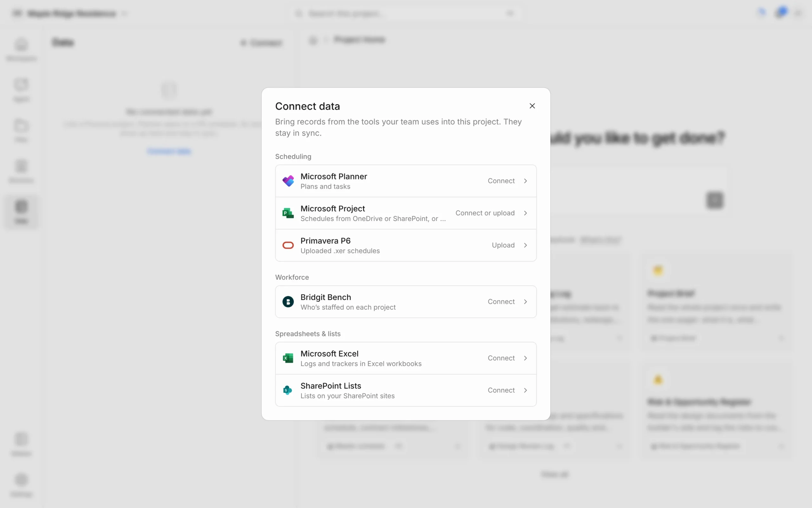Screen dimensions: 812x508
Task: Select the Microsoft Project title text
Action: pos(332,209)
